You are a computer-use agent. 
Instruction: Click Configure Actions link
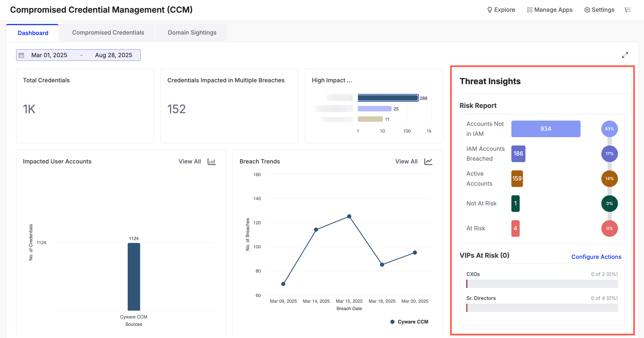click(x=596, y=257)
